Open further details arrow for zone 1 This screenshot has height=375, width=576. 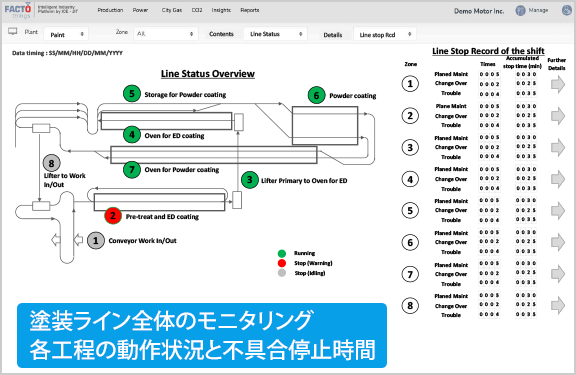[558, 84]
